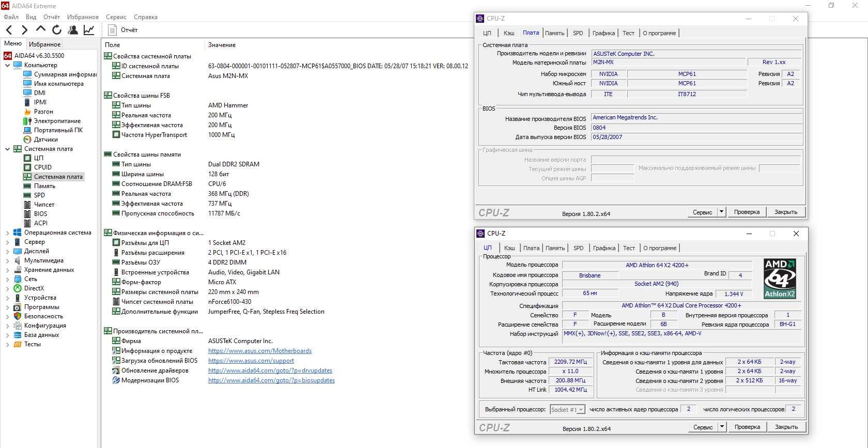Click Закрыть button in lower CPU-Z
The height and width of the screenshot is (448, 868).
[x=786, y=427]
